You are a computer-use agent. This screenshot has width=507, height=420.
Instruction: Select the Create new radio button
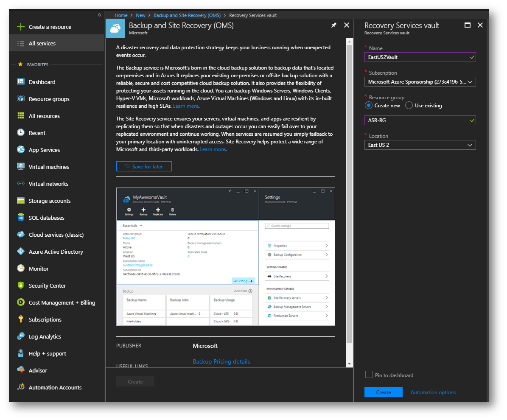coord(369,105)
